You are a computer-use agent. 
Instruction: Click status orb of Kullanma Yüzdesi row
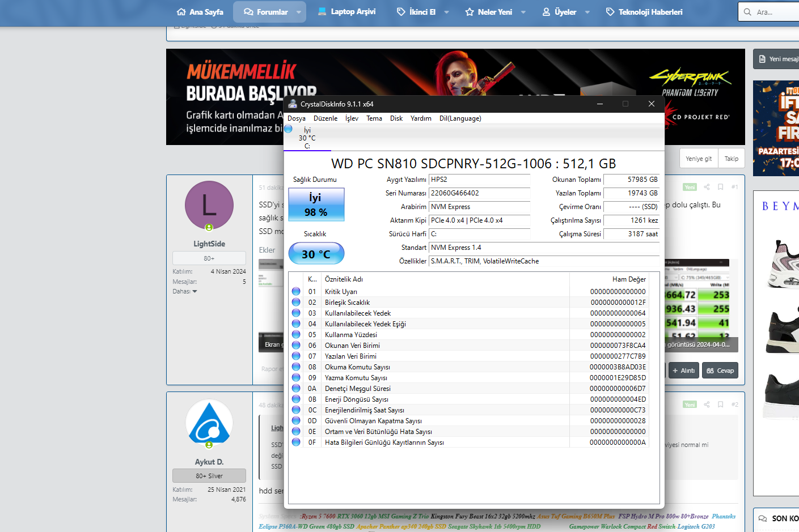[x=296, y=334]
